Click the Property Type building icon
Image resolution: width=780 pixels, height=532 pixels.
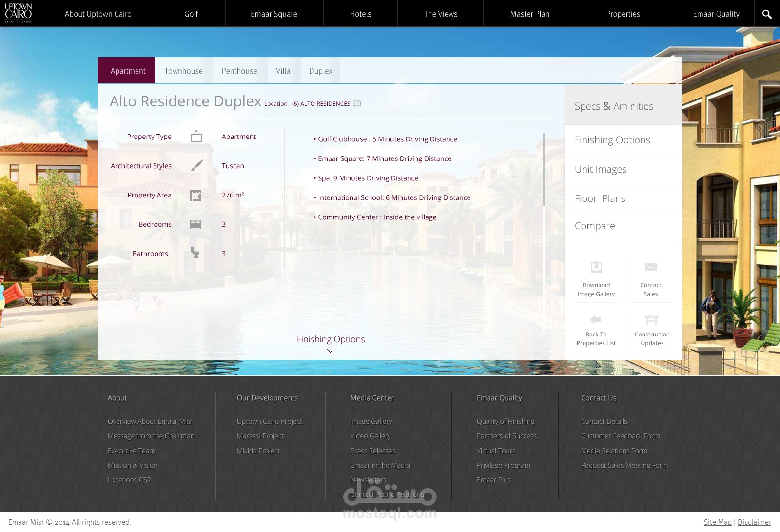pos(196,137)
